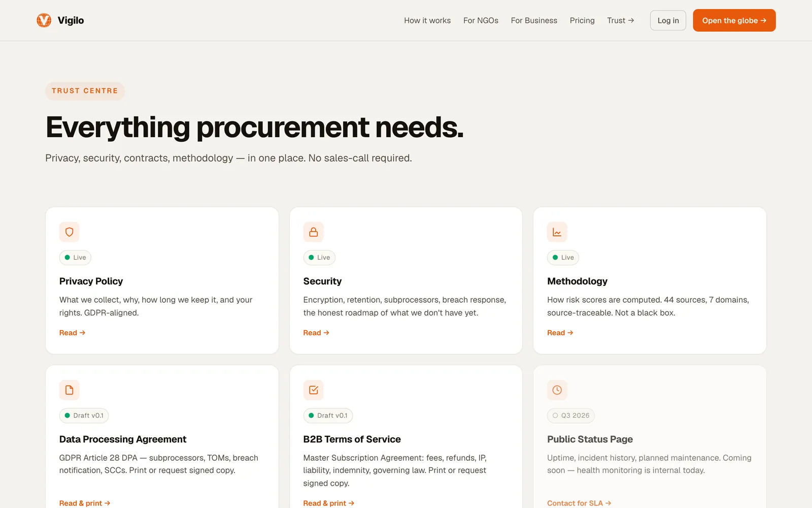Click the Everything procurement needs heading
The image size is (812, 508).
coord(254,127)
